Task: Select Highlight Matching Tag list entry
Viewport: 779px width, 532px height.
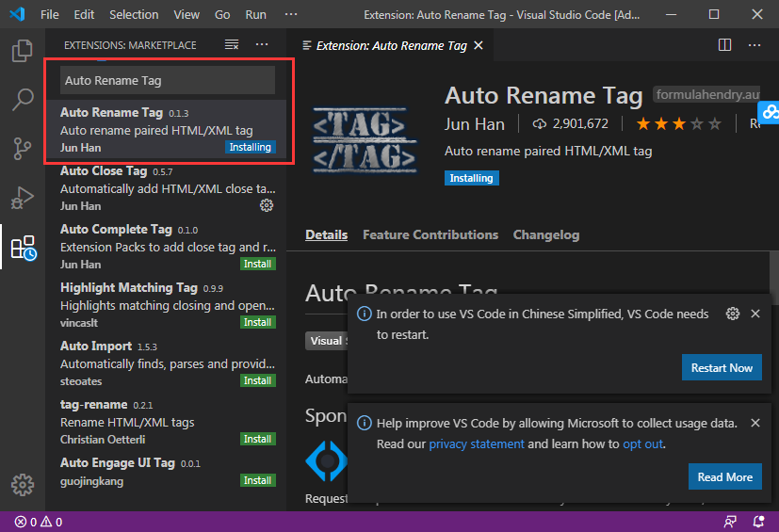Action: [x=166, y=305]
